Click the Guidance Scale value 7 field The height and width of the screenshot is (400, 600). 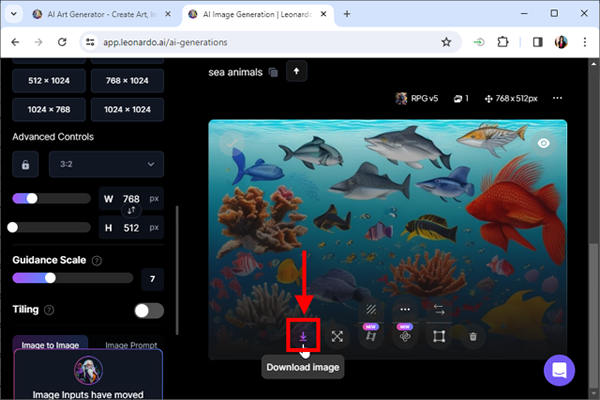152,279
